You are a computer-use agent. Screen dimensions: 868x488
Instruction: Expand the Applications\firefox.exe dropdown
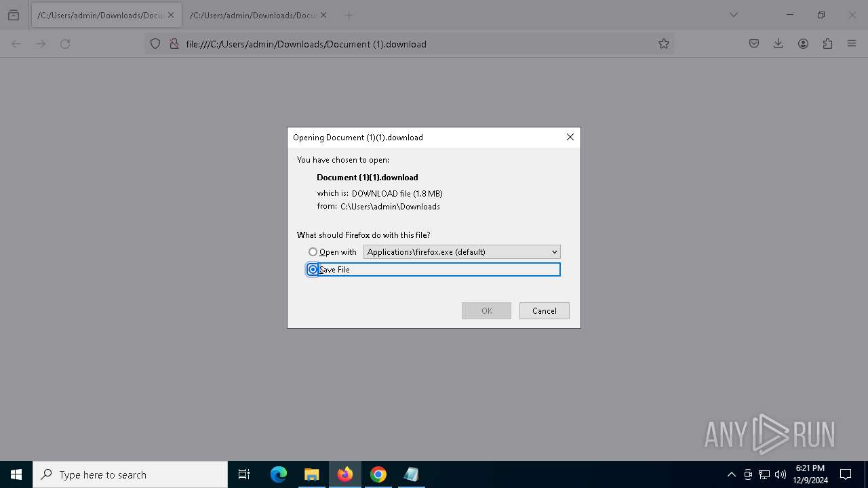coord(462,252)
